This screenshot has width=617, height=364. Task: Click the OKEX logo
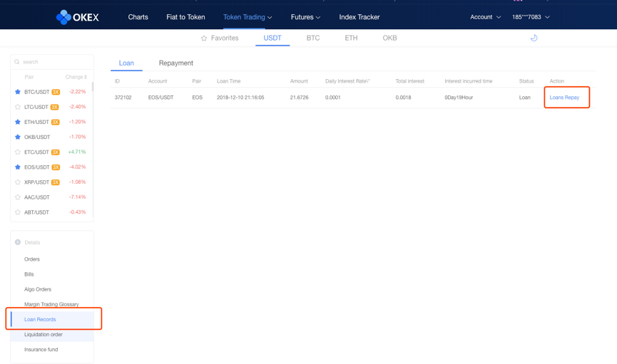pos(78,17)
